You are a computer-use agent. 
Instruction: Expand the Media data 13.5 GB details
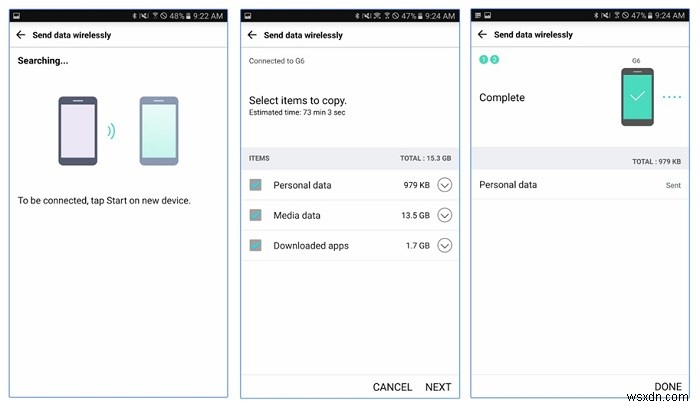point(445,215)
